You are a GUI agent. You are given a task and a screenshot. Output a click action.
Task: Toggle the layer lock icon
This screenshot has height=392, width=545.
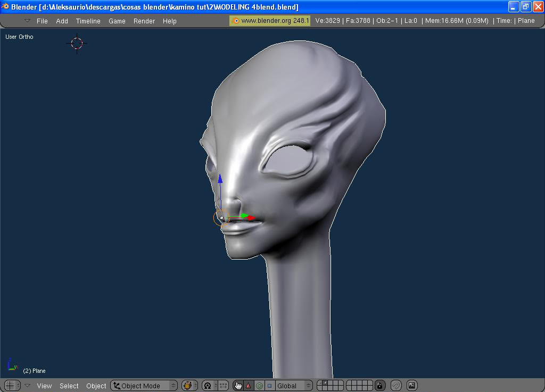pos(380,386)
